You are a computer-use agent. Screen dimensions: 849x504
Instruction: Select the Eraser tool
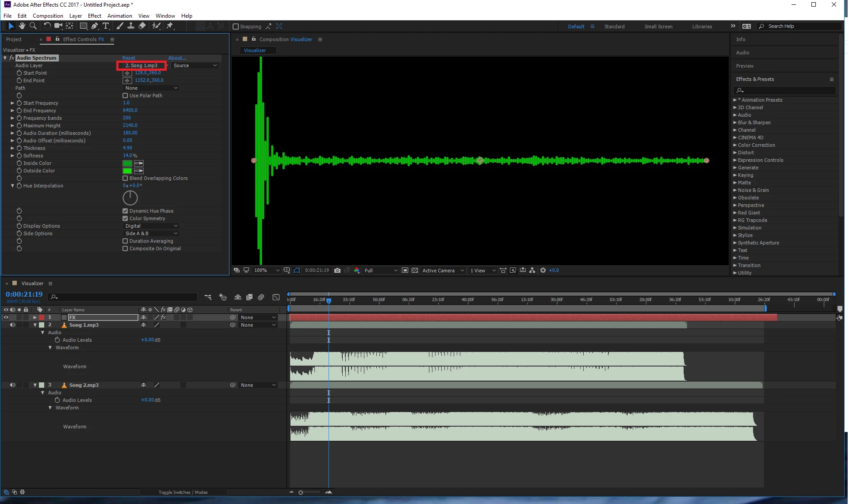click(x=142, y=26)
